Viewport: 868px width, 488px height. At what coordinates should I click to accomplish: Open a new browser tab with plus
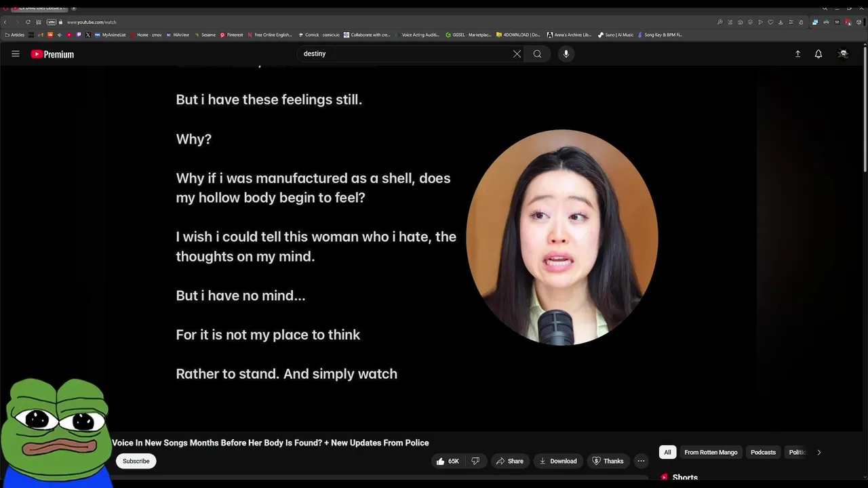tap(73, 7)
